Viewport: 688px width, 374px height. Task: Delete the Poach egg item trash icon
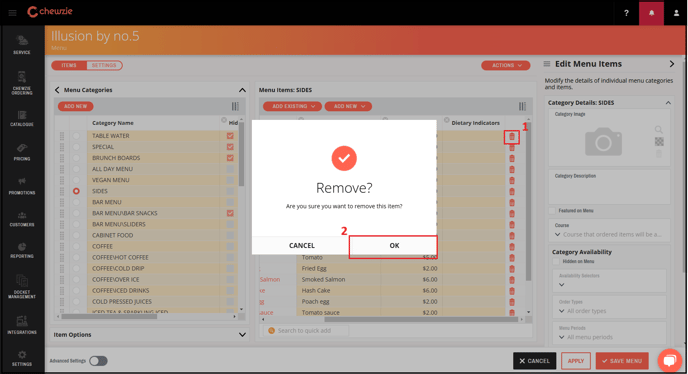coord(512,302)
